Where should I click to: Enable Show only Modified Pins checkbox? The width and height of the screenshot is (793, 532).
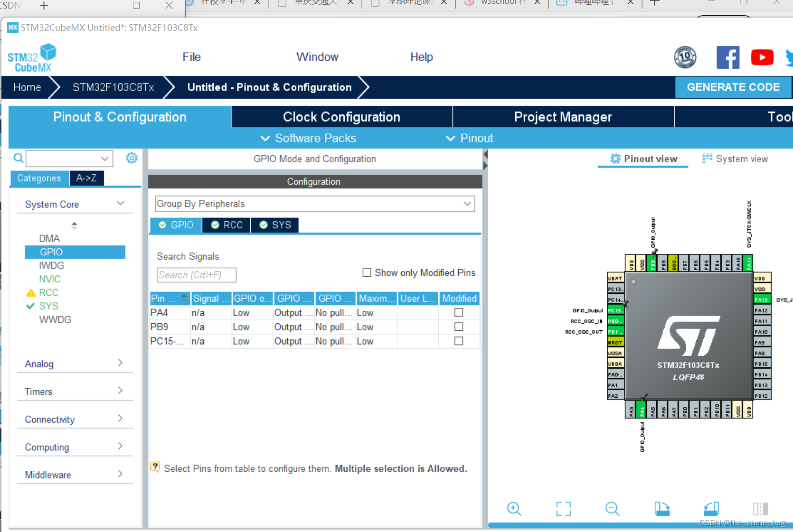point(367,272)
